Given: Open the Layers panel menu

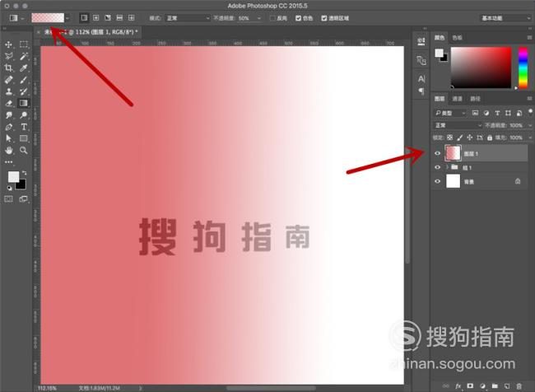Looking at the screenshot, I should tap(529, 99).
